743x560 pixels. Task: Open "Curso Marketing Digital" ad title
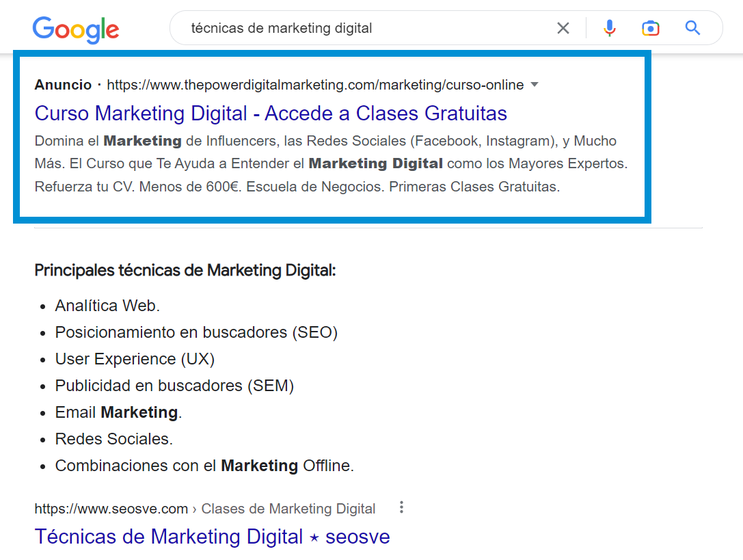[271, 113]
